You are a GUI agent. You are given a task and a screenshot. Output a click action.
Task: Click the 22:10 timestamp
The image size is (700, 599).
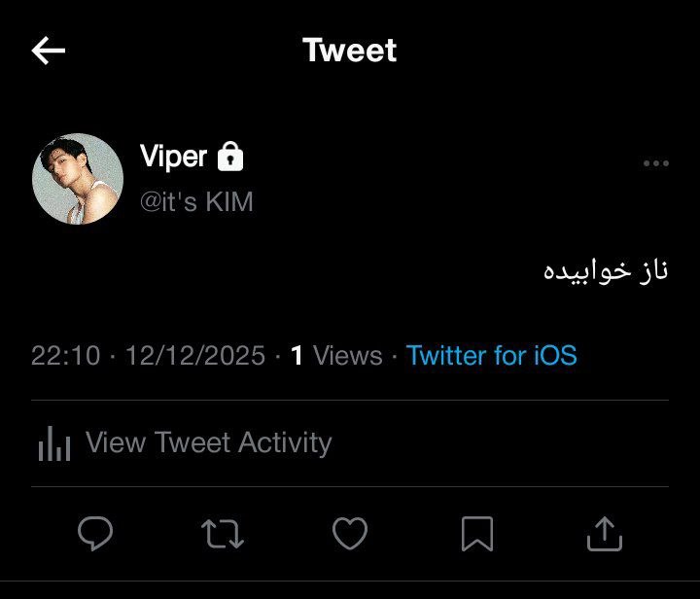[x=66, y=356]
